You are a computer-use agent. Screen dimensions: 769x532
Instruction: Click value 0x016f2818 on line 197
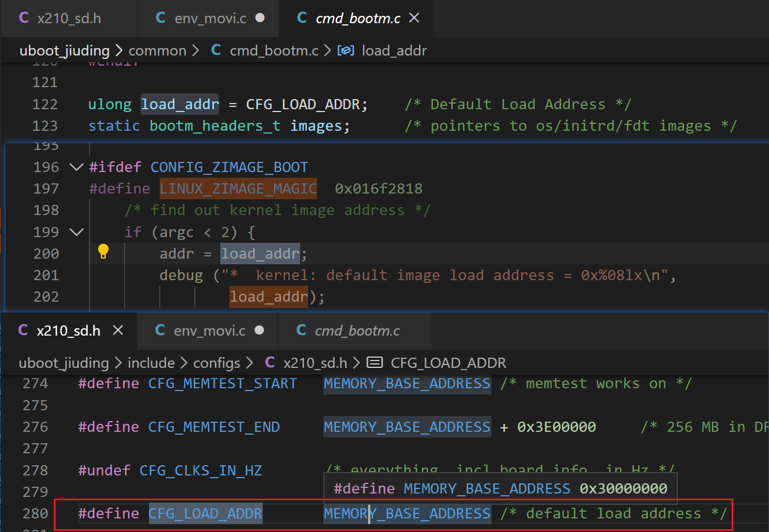click(378, 188)
